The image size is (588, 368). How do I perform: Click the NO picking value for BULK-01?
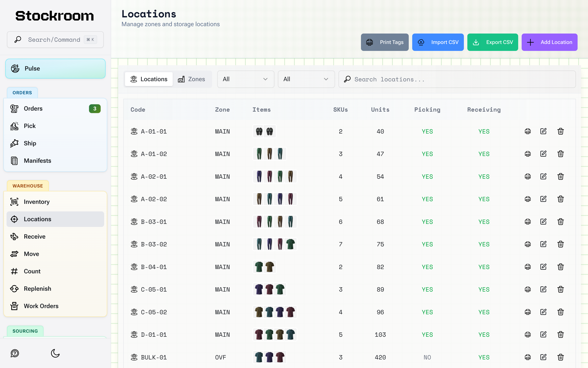pos(427,357)
